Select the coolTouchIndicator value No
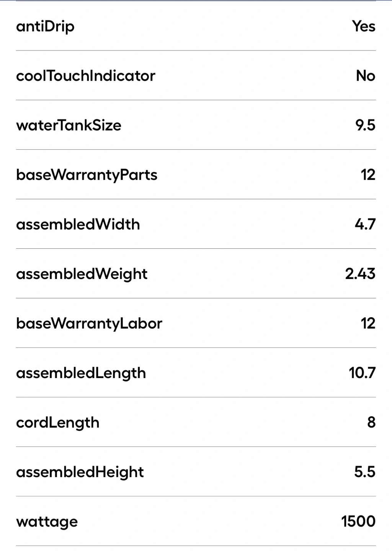This screenshot has height=551, width=392. tap(366, 76)
